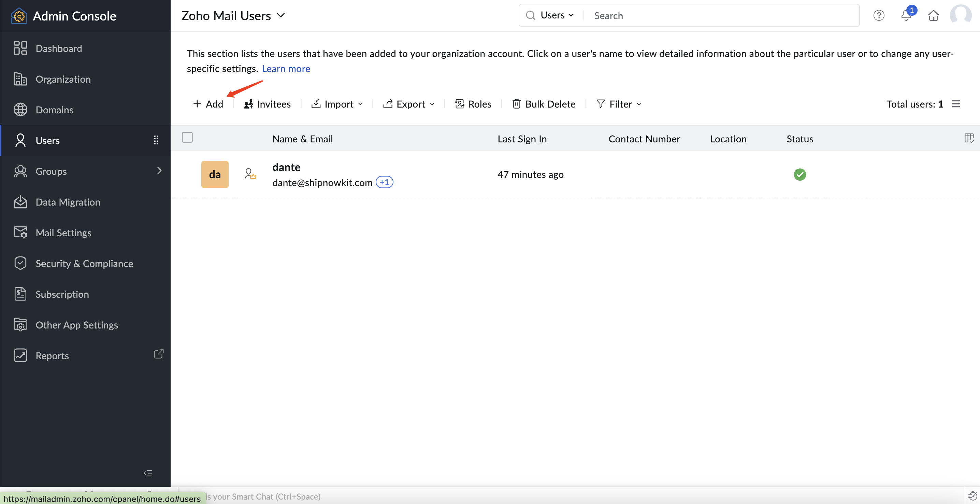The height and width of the screenshot is (504, 980).
Task: Open the Dashboard sidebar item
Action: point(85,48)
